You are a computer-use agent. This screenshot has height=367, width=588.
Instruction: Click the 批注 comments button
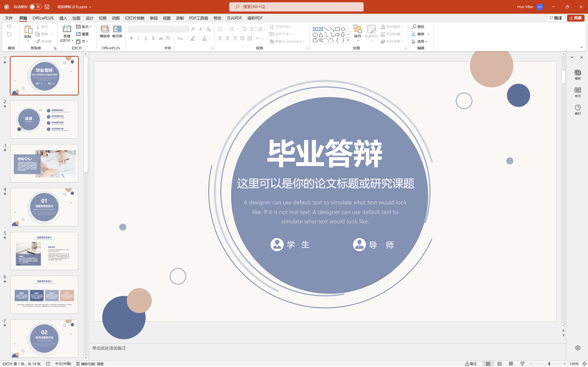[x=556, y=18]
